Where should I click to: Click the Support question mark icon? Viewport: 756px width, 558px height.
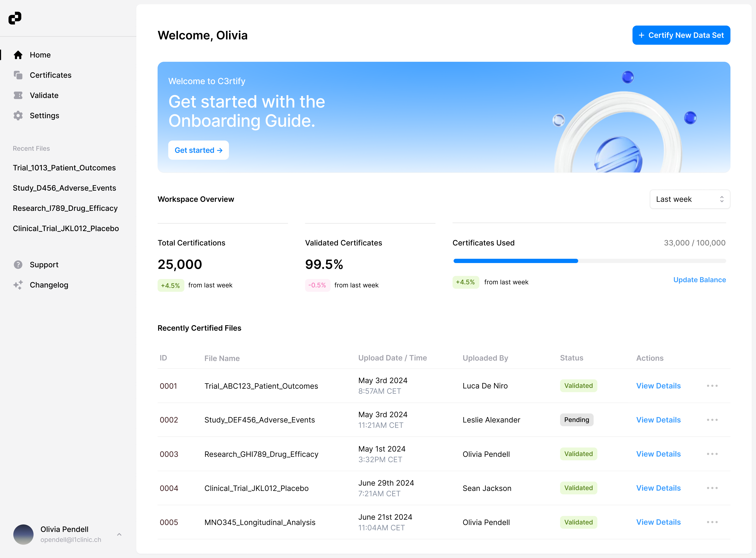tap(18, 264)
